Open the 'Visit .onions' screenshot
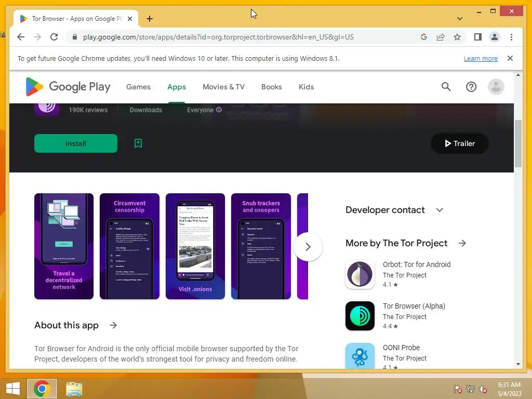The image size is (532, 399). point(195,246)
